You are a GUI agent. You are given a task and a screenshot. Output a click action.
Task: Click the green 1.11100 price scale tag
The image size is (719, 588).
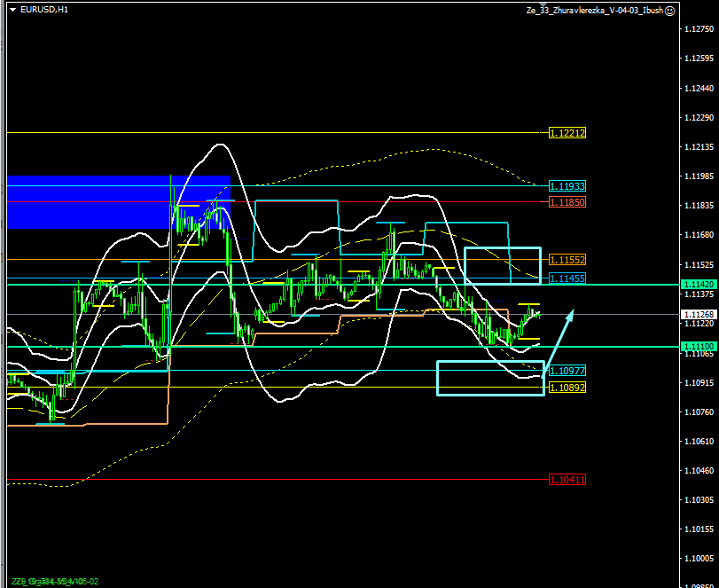[699, 346]
